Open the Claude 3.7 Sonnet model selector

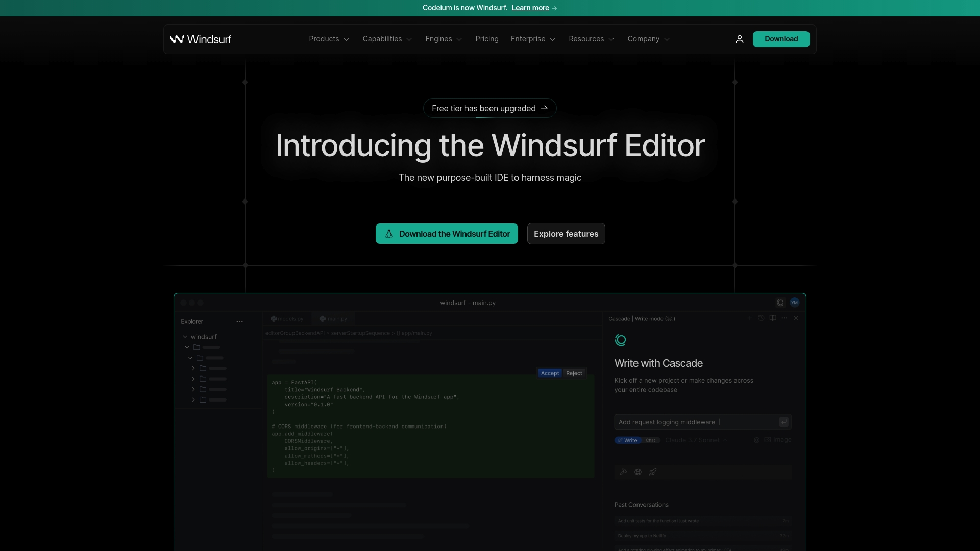click(696, 440)
